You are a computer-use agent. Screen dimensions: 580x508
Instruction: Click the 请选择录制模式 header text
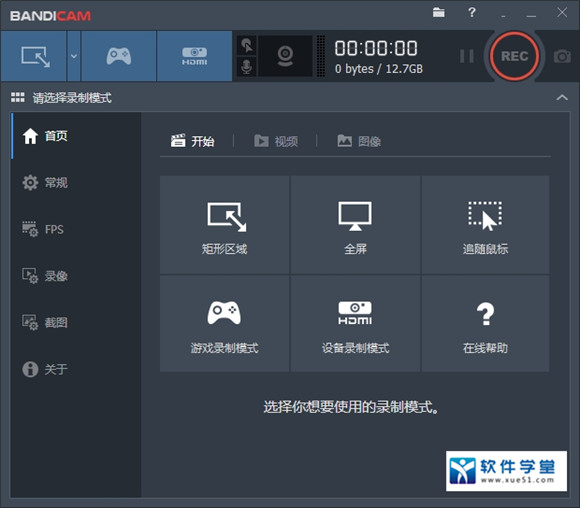tap(72, 98)
